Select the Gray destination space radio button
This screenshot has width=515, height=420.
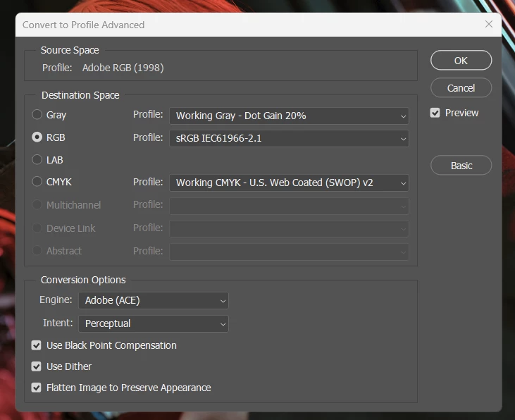37,115
